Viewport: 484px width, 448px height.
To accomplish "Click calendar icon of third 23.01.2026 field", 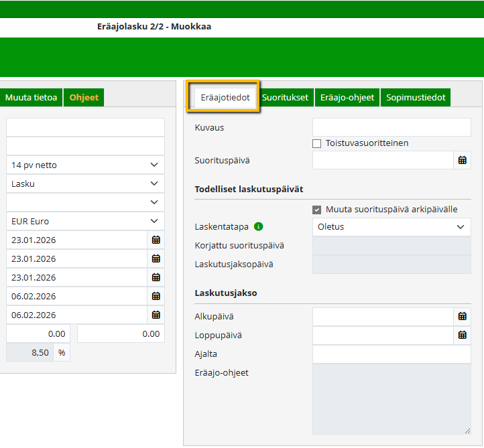I will click(x=156, y=277).
